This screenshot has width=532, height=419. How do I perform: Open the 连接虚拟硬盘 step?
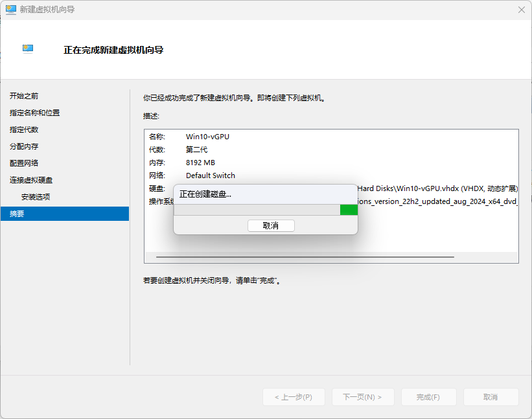(x=31, y=180)
